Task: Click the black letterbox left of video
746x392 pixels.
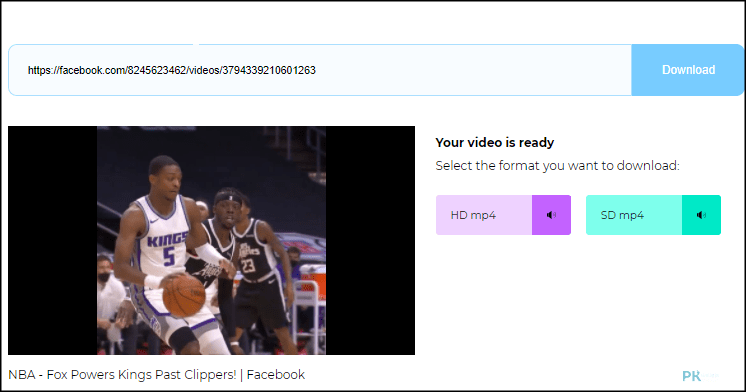Action: [52, 240]
